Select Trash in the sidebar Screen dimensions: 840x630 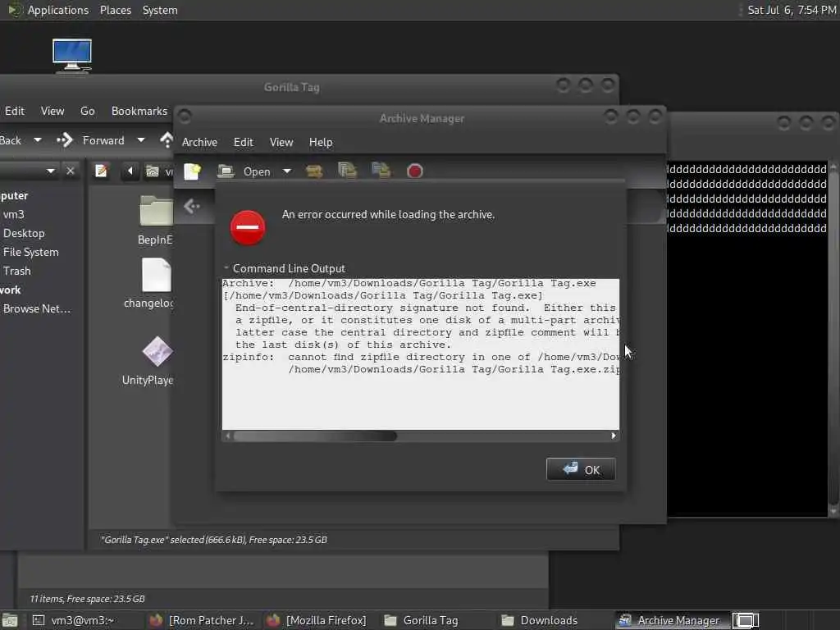[16, 271]
